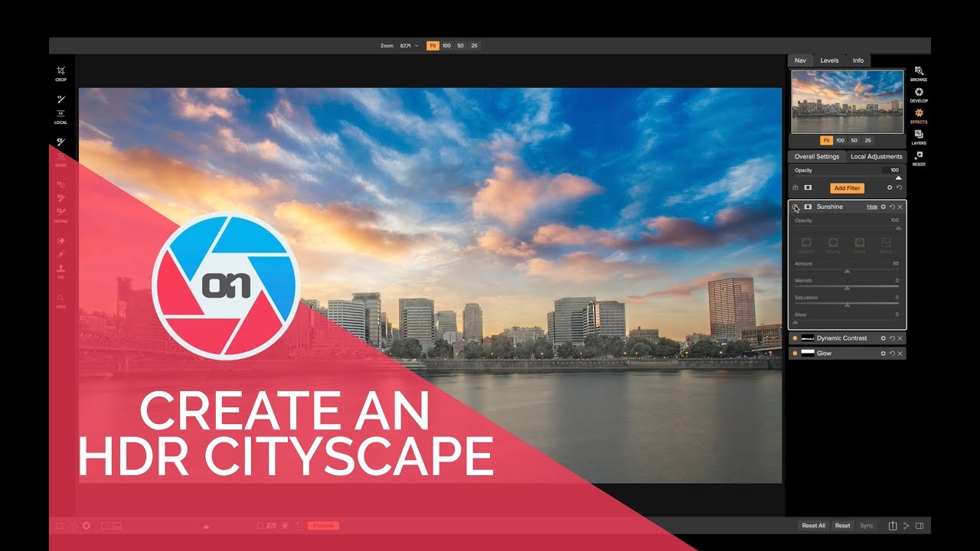
Task: Remove the Dynamic Contrast filter
Action: click(x=900, y=338)
